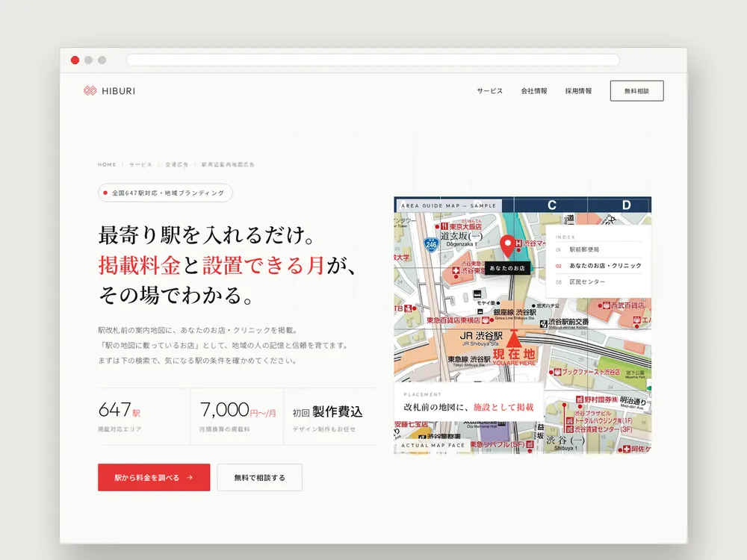Click the 最寄り駅を入れるだけ headline

[206, 234]
